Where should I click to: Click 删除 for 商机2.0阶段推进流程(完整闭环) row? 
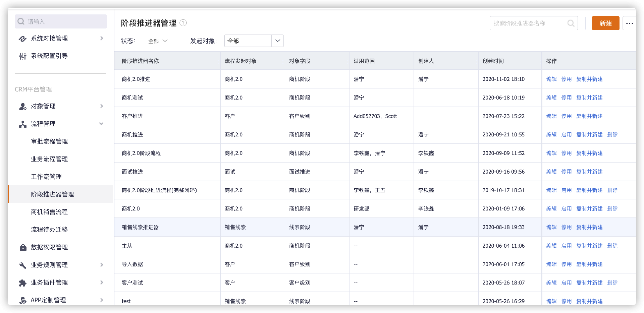click(x=612, y=190)
